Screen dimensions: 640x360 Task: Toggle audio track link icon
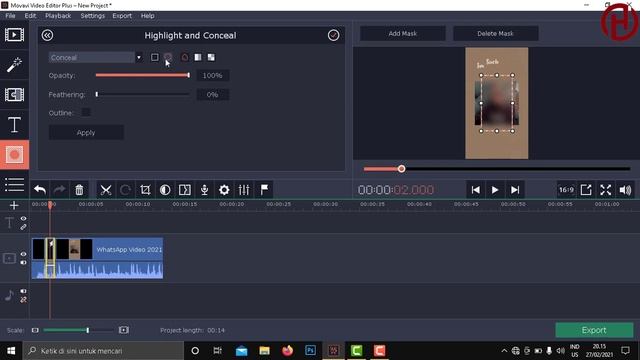pos(23,300)
